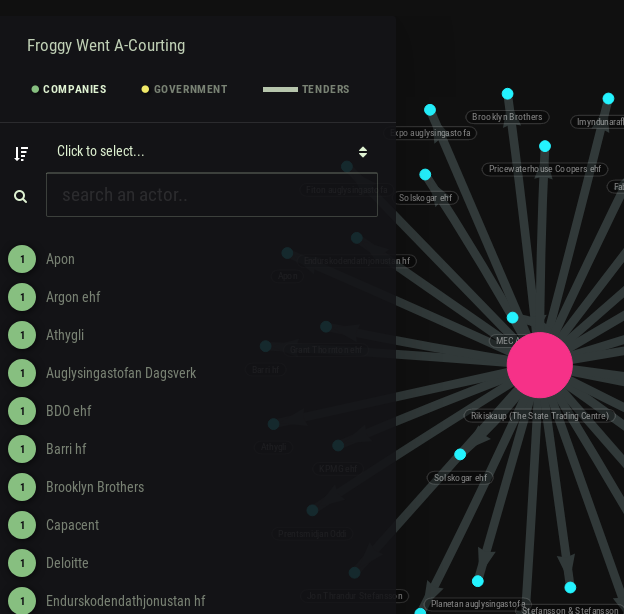Click the green Companies legend dot
Screen dimensions: 624x614
click(35, 89)
